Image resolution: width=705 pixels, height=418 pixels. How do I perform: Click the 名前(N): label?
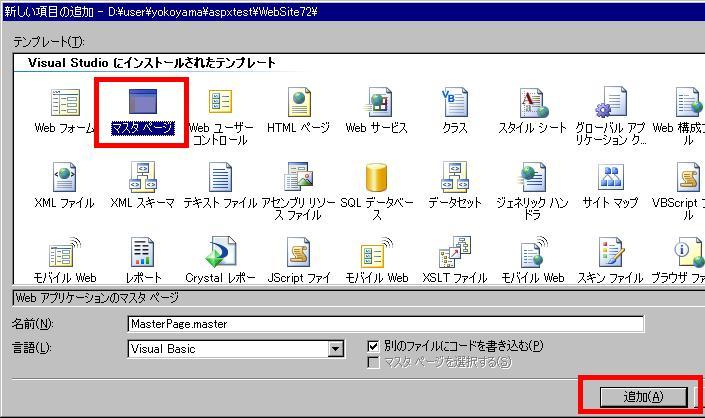(32, 324)
